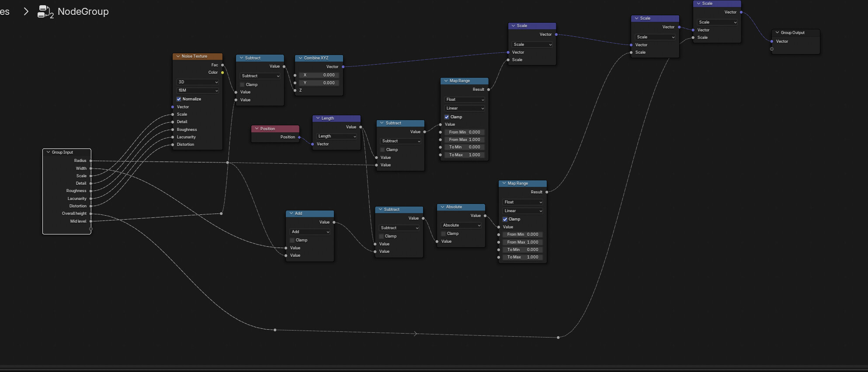Click To Min field in upper Map Range
This screenshot has width=868, height=372.
[465, 147]
